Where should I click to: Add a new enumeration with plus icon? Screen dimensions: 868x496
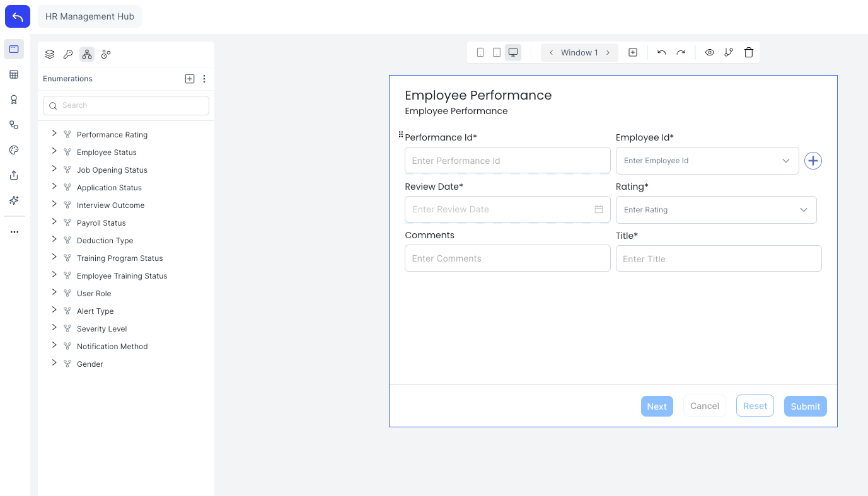coord(190,79)
